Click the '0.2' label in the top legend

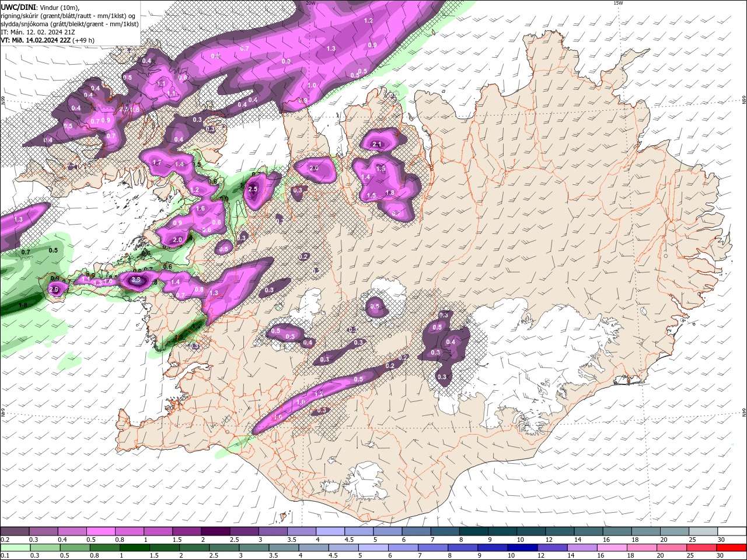point(5,540)
